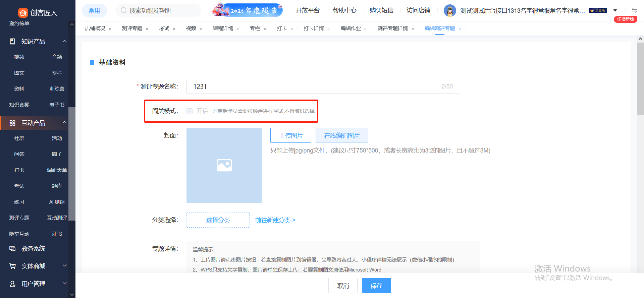
Task: Close the 编辑测评专题 tab via x icon
Action: click(460, 29)
